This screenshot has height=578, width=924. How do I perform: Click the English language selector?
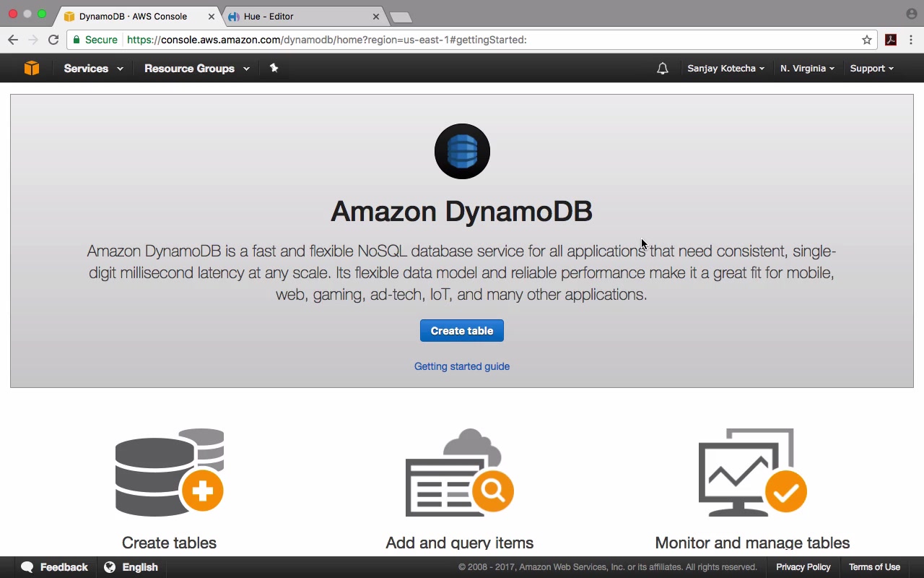click(x=131, y=567)
